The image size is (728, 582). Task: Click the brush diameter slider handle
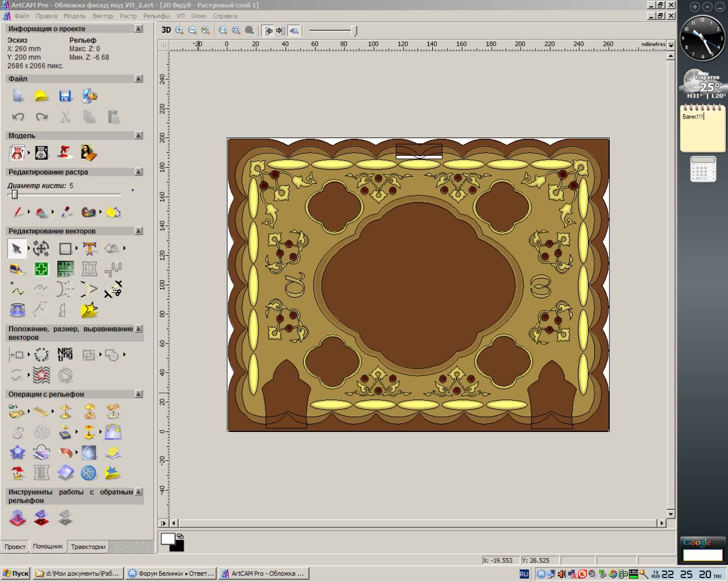point(15,195)
